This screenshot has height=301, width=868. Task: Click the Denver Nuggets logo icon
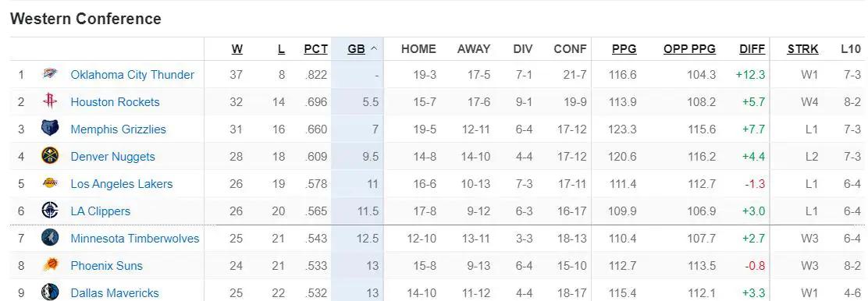click(50, 156)
